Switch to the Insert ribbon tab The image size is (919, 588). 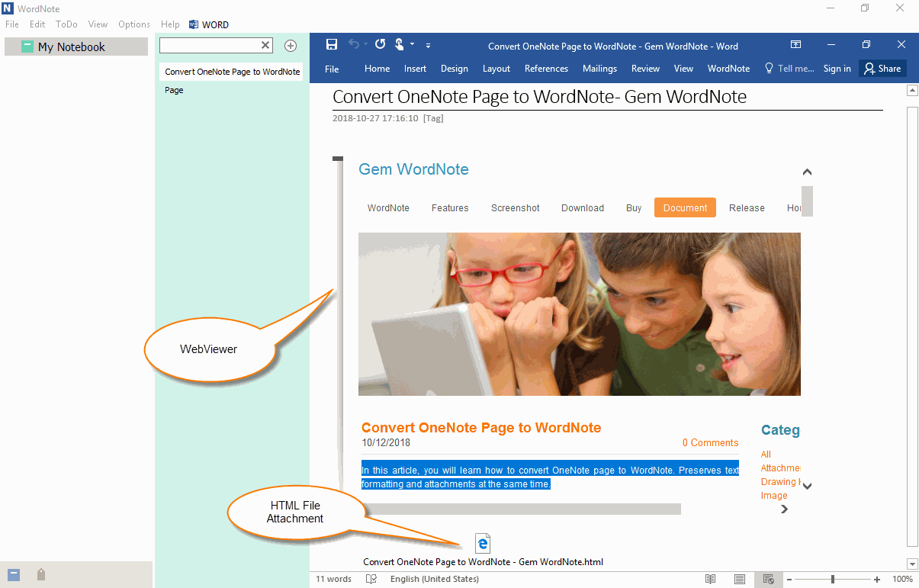(415, 69)
